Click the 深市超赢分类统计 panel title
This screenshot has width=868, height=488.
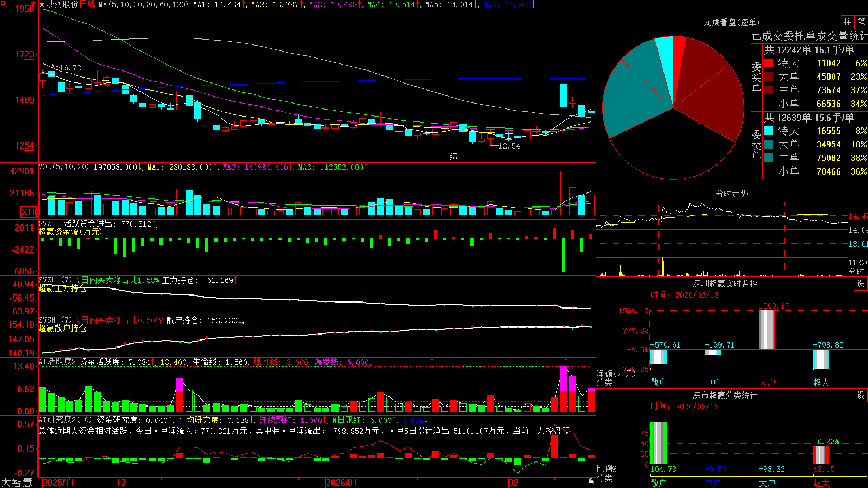pyautogui.click(x=725, y=395)
